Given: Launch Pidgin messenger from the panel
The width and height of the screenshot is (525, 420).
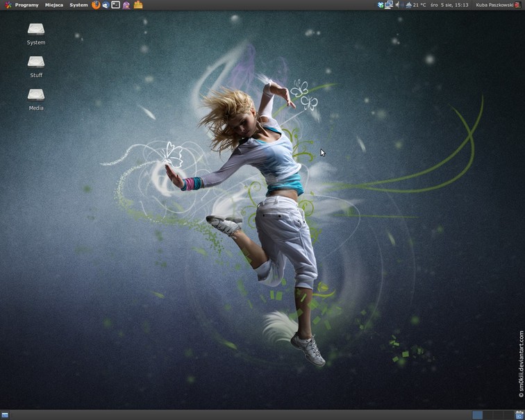Looking at the screenshot, I should click(126, 5).
